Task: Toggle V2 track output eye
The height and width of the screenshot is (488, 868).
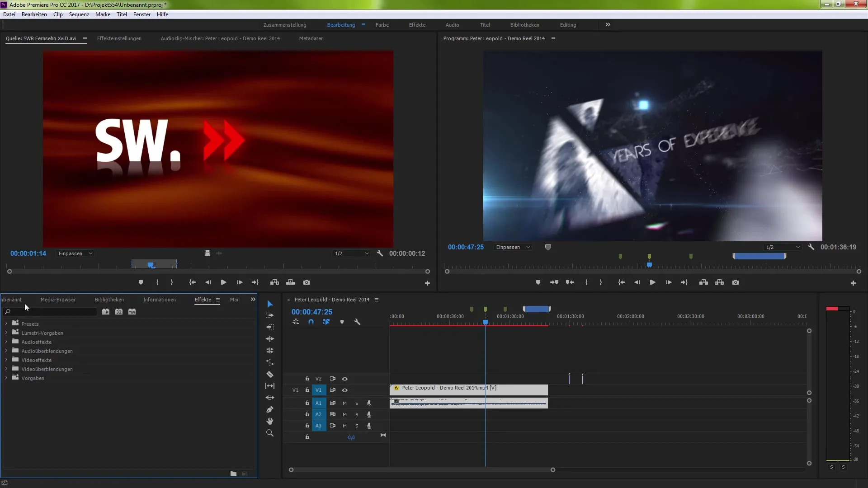Action: (x=344, y=379)
